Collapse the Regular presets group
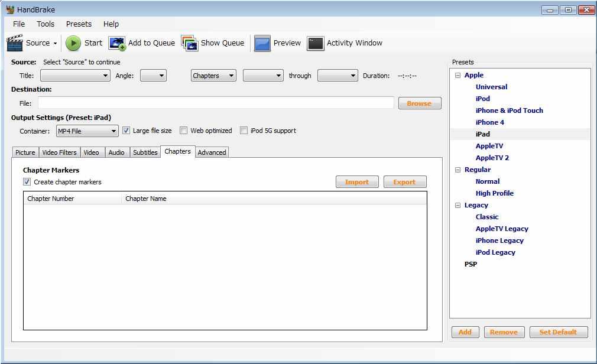The width and height of the screenshot is (597, 364). [x=458, y=170]
